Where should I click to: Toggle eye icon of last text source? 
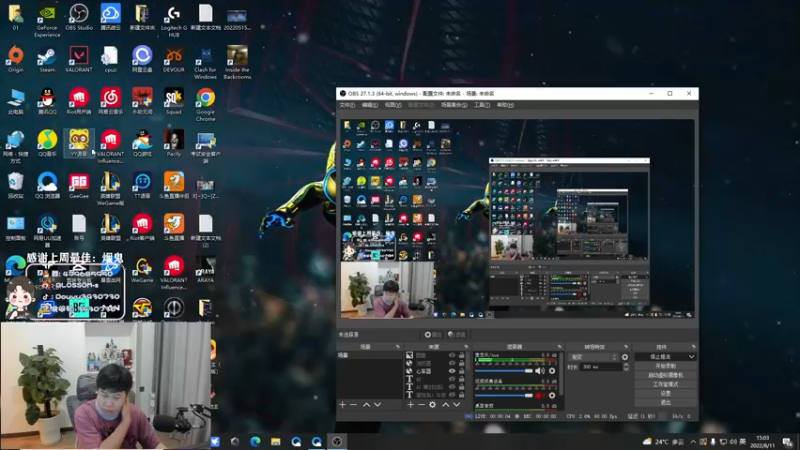(452, 395)
